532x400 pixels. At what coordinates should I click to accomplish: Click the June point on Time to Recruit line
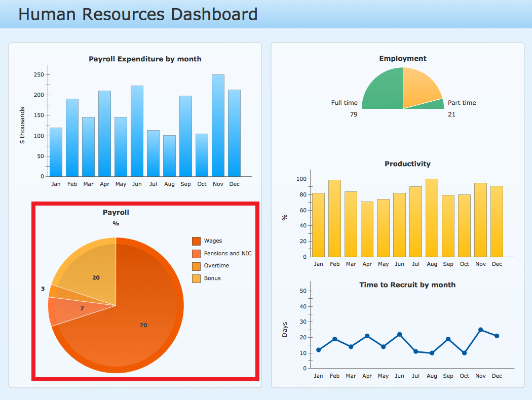(400, 335)
